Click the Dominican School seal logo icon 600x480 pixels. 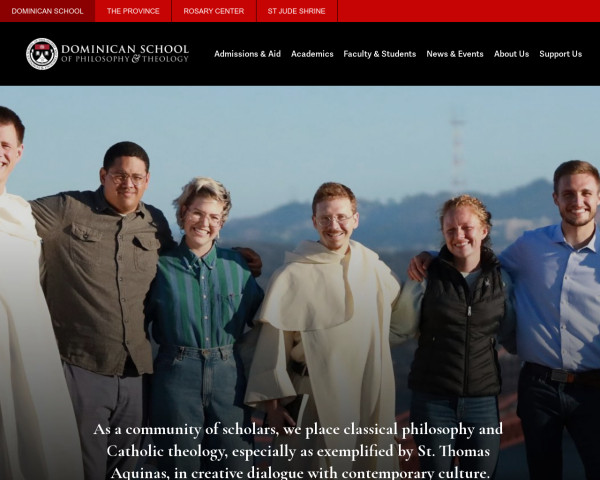(x=42, y=54)
